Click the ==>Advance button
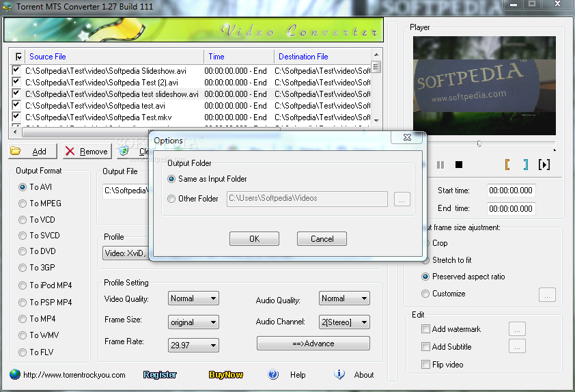 (x=313, y=344)
